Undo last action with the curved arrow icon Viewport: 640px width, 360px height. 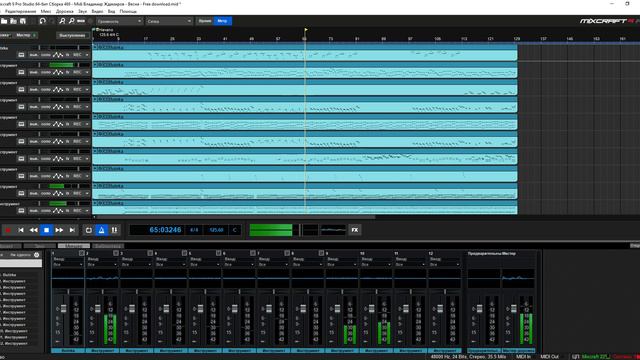click(x=42, y=21)
